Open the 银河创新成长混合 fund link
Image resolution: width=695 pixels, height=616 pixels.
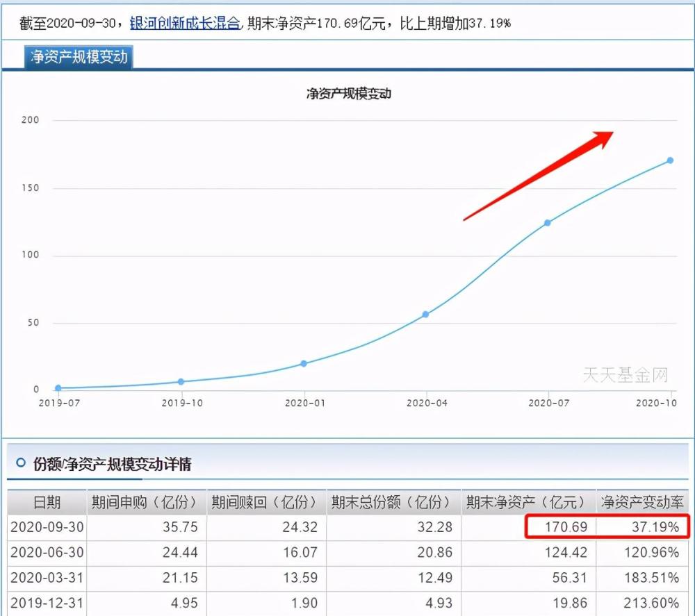tap(185, 23)
